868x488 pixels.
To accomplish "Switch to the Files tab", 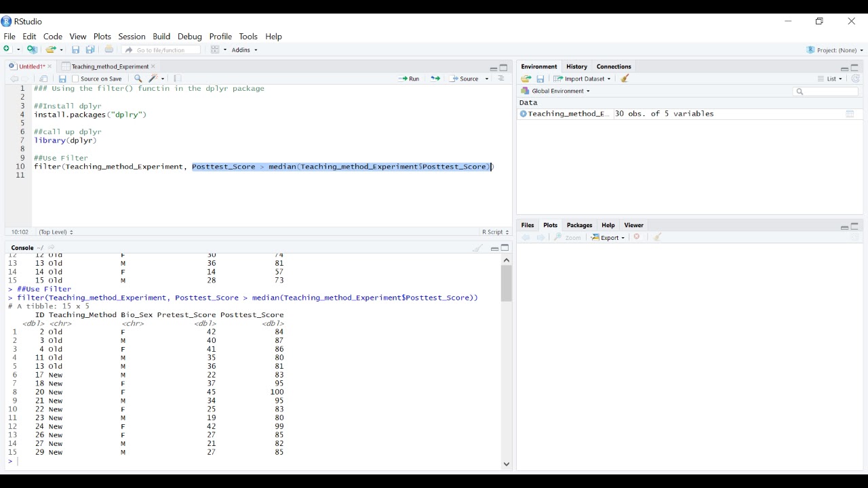I will [528, 225].
